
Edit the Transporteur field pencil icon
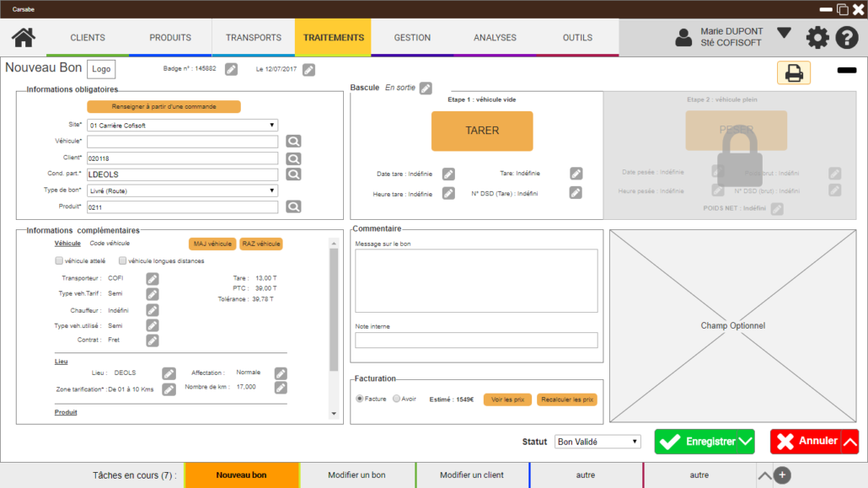153,278
